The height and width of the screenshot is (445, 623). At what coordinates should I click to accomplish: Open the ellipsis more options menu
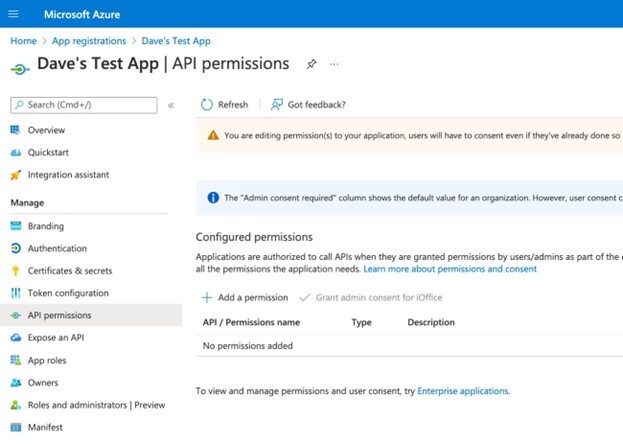[334, 64]
